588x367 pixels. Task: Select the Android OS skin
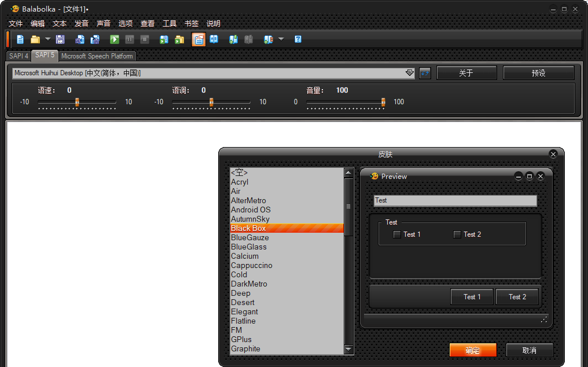click(287, 210)
